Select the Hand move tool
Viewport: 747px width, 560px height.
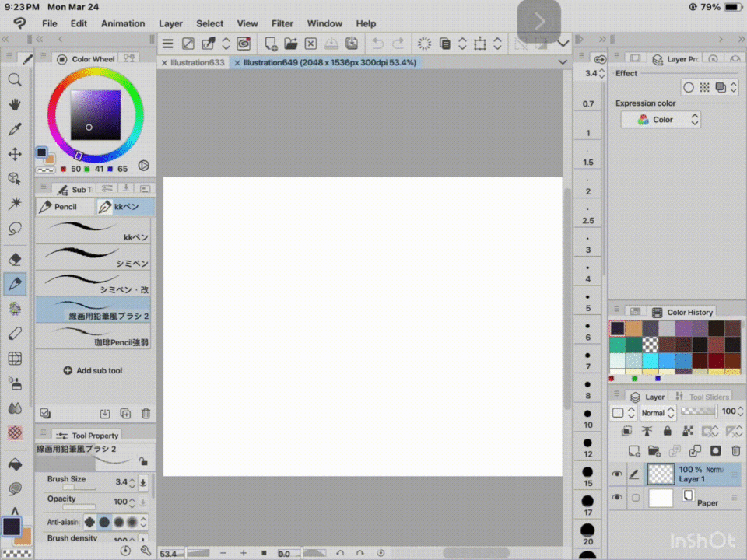(x=15, y=104)
